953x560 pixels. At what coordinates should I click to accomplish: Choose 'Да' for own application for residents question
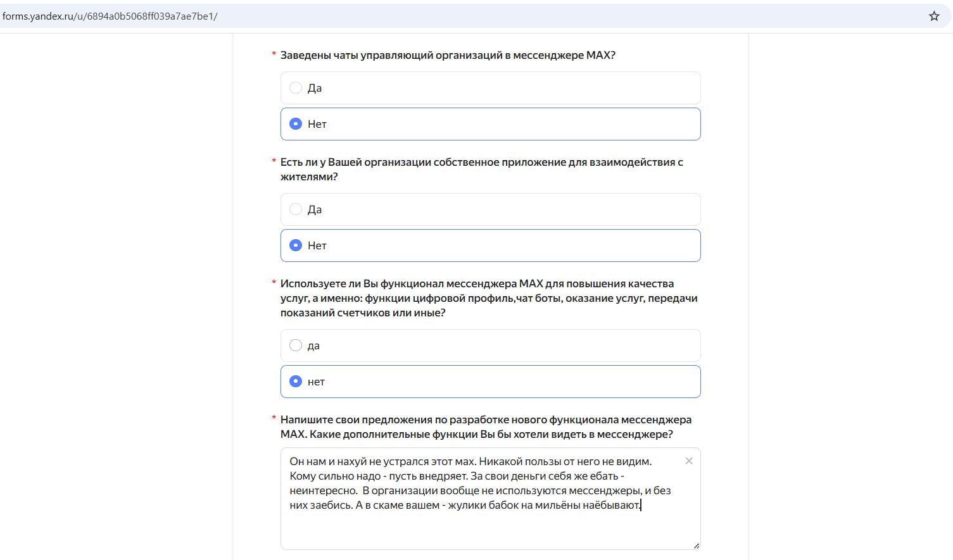pyautogui.click(x=491, y=209)
